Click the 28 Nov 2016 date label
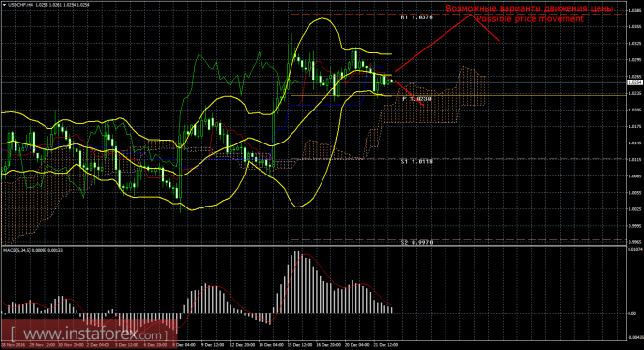Screen dimensions: 644x350 point(13,344)
